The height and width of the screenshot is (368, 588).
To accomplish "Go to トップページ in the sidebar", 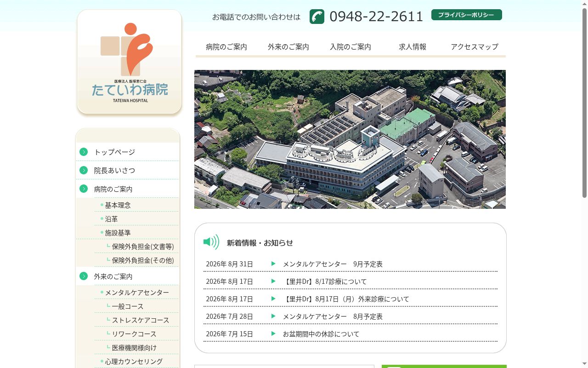I will coord(114,152).
